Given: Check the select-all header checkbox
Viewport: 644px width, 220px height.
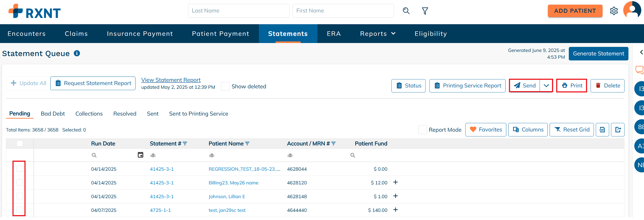Looking at the screenshot, I should point(20,143).
